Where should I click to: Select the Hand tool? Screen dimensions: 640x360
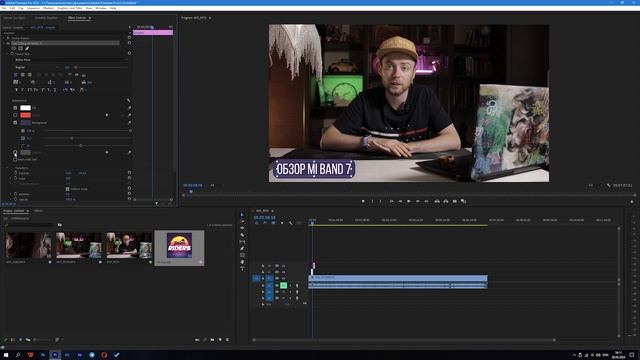pos(242,262)
